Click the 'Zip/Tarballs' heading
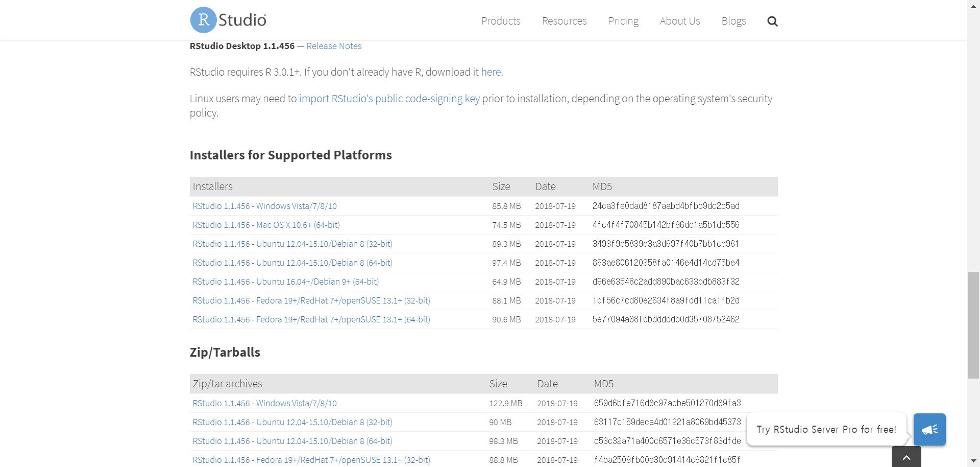The height and width of the screenshot is (467, 980). (225, 353)
